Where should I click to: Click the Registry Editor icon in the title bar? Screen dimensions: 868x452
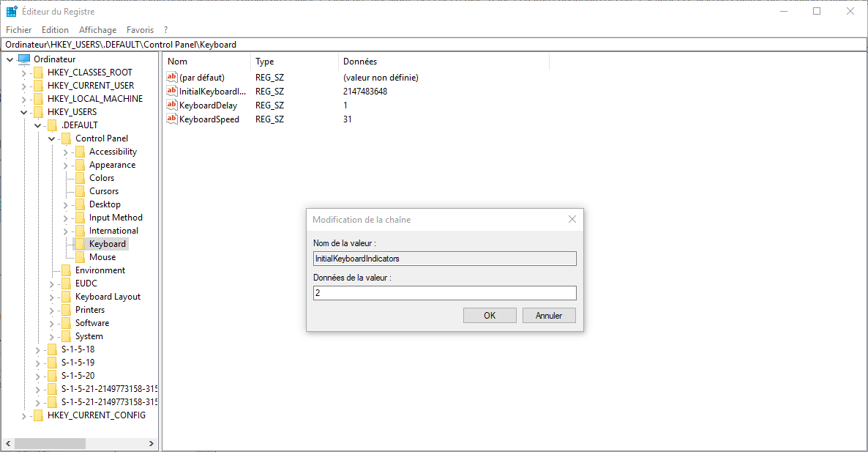[x=10, y=11]
